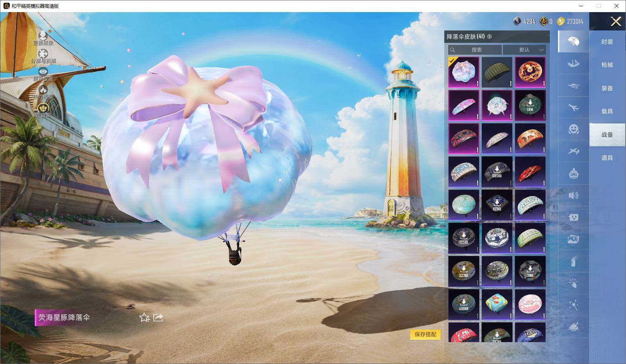Open the help icon beside 降落伞皮肤(41)
The width and height of the screenshot is (626, 364).
click(490, 37)
